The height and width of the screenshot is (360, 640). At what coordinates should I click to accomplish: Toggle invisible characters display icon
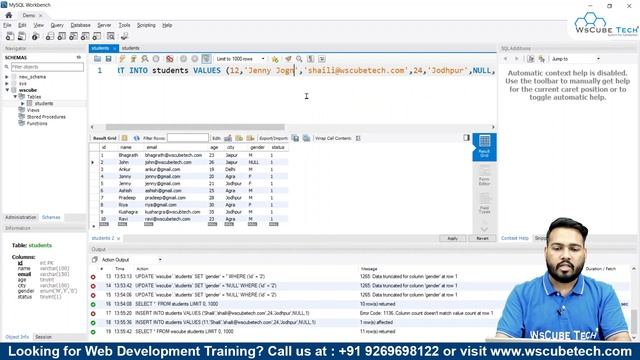[x=311, y=59]
